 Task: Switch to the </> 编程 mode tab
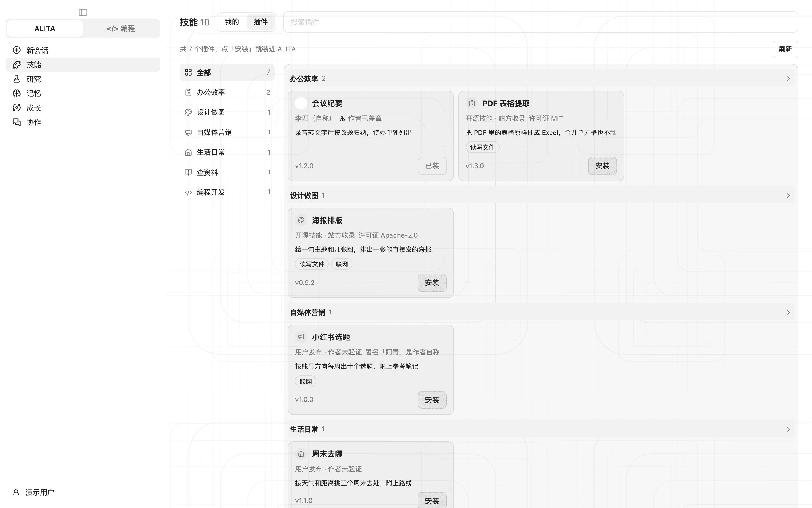(121, 29)
